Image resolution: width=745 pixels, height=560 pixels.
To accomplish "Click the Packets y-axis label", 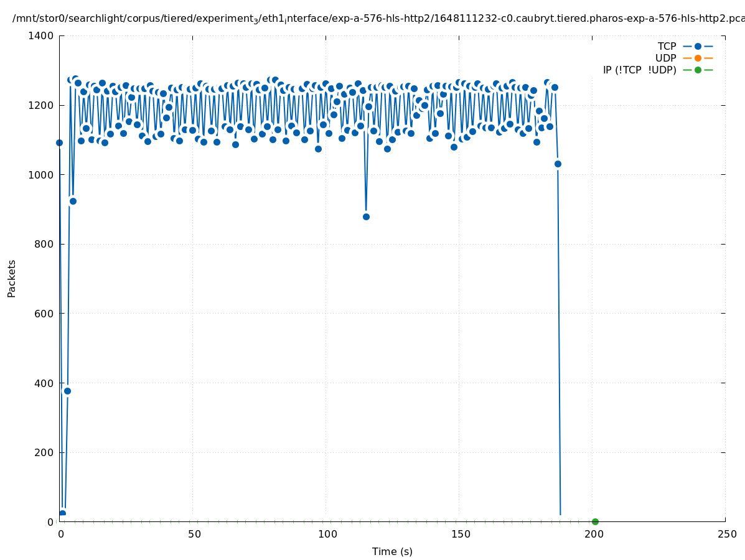I will coord(12,278).
